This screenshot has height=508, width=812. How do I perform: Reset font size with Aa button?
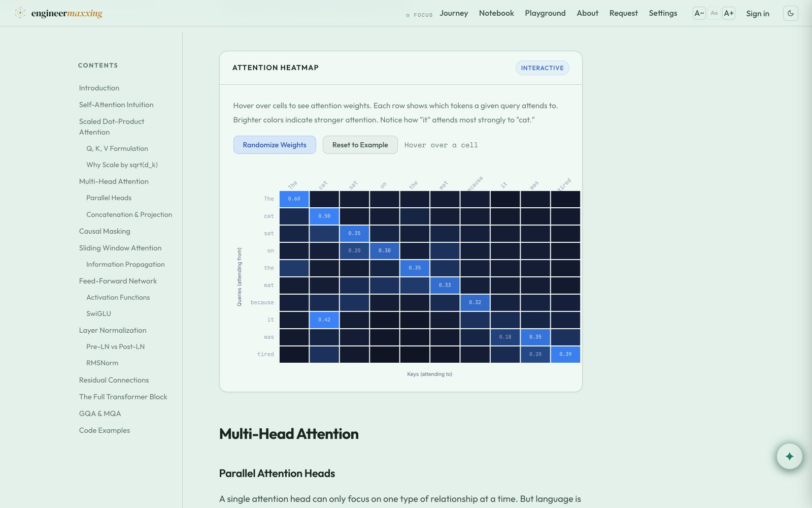[x=714, y=13]
